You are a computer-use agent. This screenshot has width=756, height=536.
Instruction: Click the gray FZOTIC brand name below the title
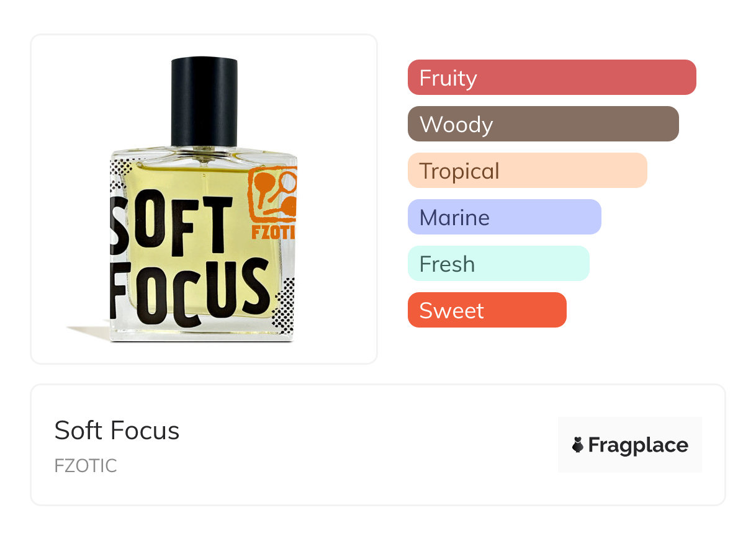(x=85, y=466)
